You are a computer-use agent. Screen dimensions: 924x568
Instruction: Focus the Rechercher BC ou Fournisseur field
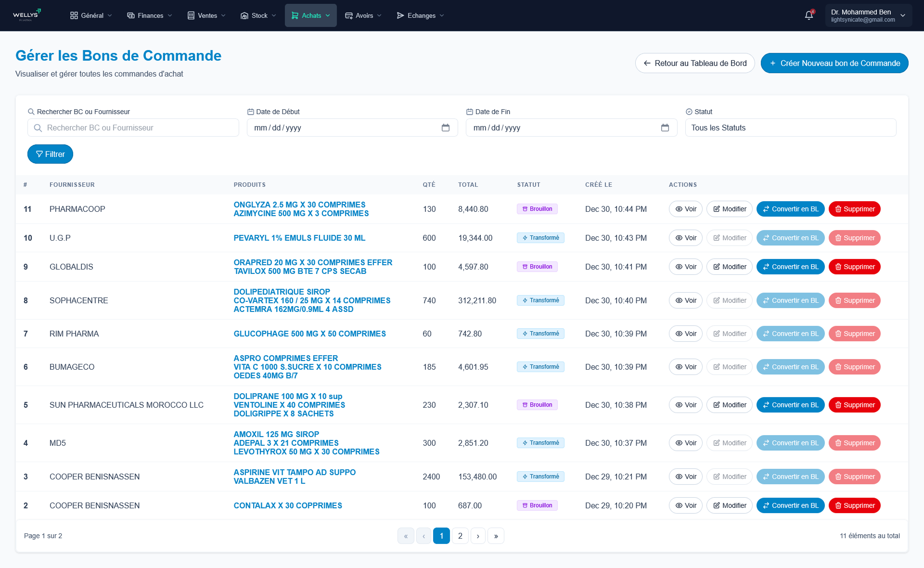(133, 128)
